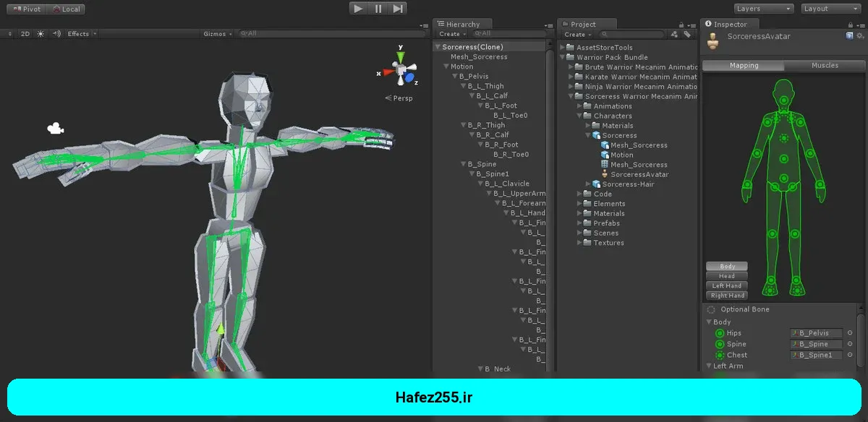Switch to the Mapping tab

744,65
